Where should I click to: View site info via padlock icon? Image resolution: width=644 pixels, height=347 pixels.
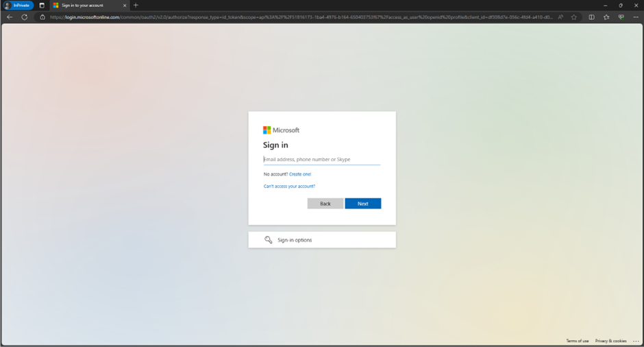(x=42, y=17)
